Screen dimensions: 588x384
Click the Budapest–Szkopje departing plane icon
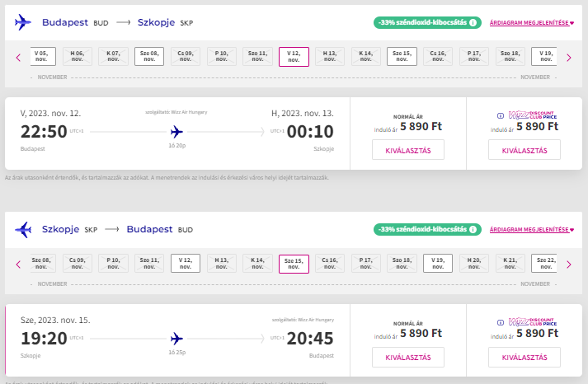click(23, 22)
